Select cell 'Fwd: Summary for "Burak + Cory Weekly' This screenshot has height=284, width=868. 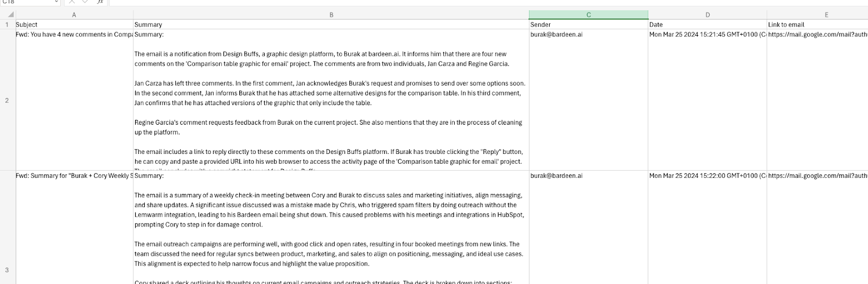(x=74, y=228)
